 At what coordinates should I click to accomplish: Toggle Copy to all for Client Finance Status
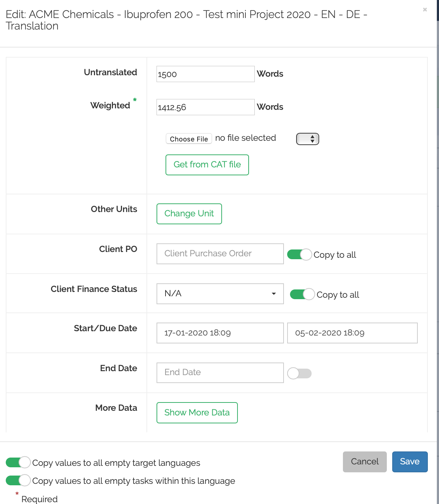302,294
